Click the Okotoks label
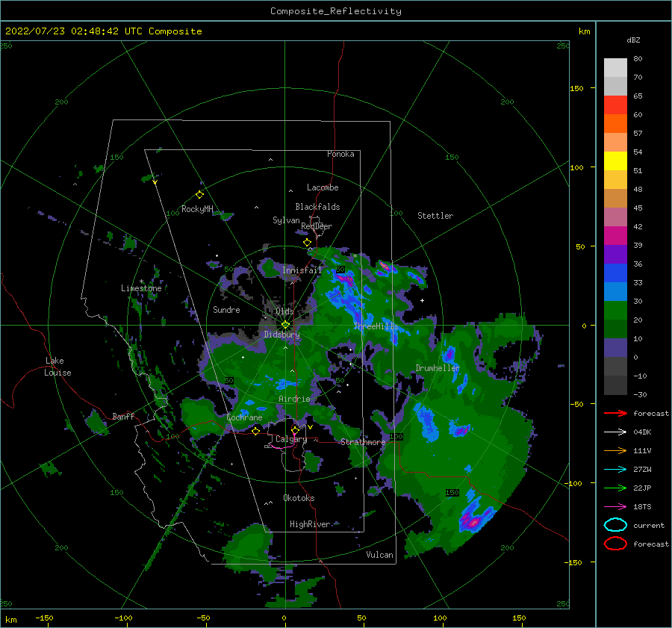Image resolution: width=672 pixels, height=628 pixels. click(299, 498)
